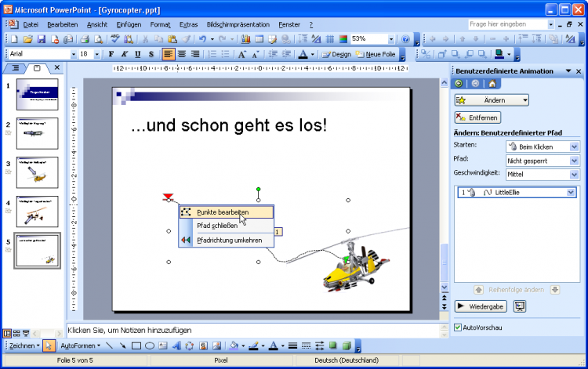
Task: Toggle bold formatting (F button)
Action: (111, 54)
